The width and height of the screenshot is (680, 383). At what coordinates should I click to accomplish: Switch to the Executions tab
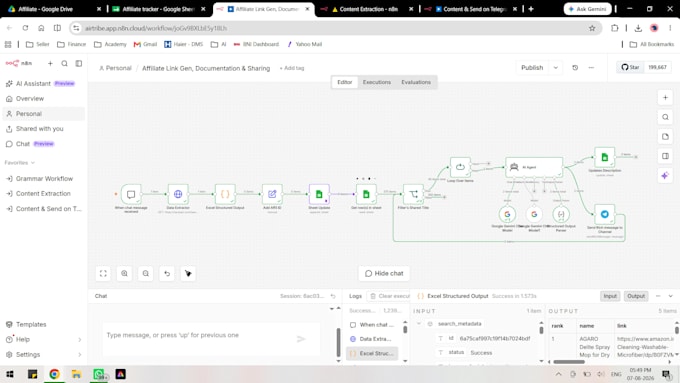pyautogui.click(x=376, y=82)
